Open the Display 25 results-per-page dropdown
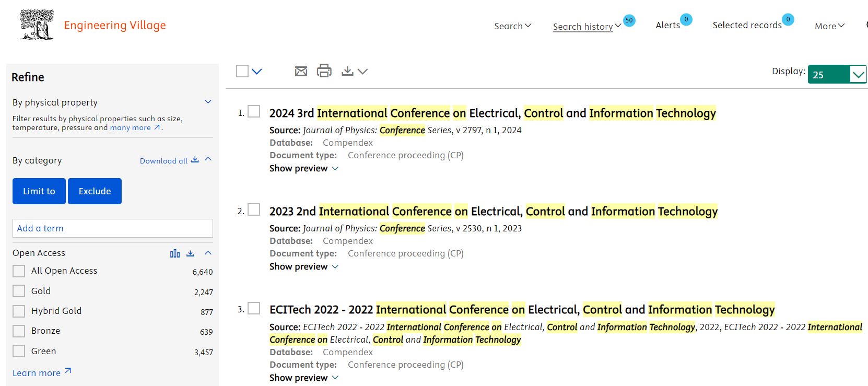Screen dimensions: 868x386 [837, 74]
